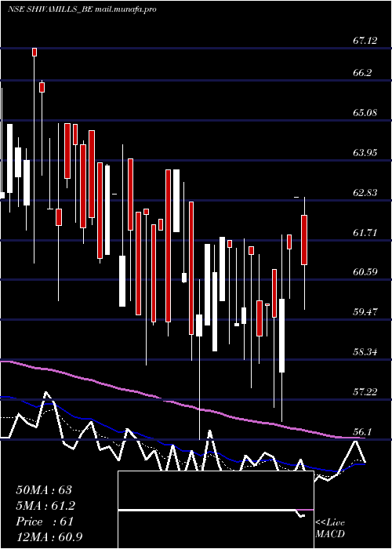Click the 61.71 price axis label

365,232
